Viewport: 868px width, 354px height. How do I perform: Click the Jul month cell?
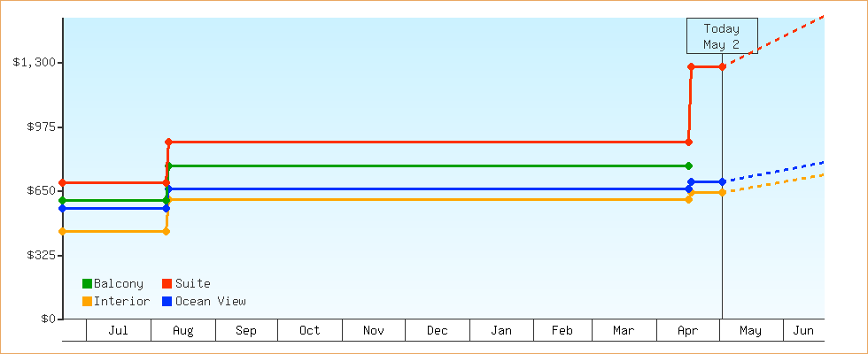click(119, 330)
